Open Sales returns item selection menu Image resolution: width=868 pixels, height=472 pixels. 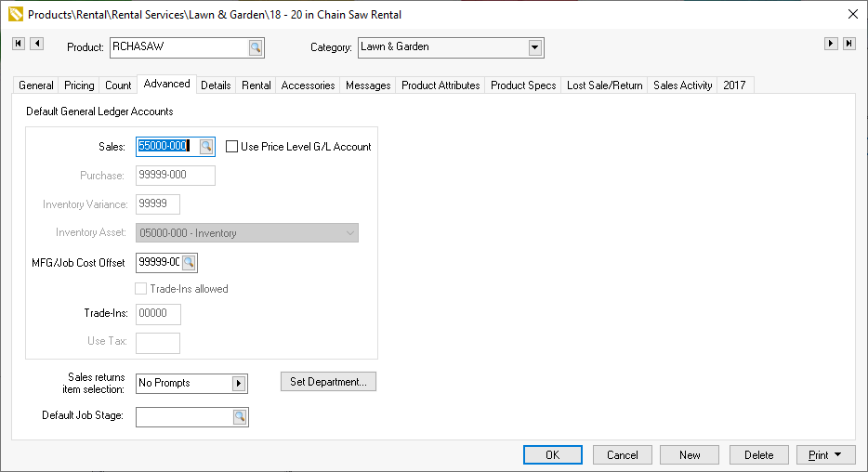click(x=239, y=383)
